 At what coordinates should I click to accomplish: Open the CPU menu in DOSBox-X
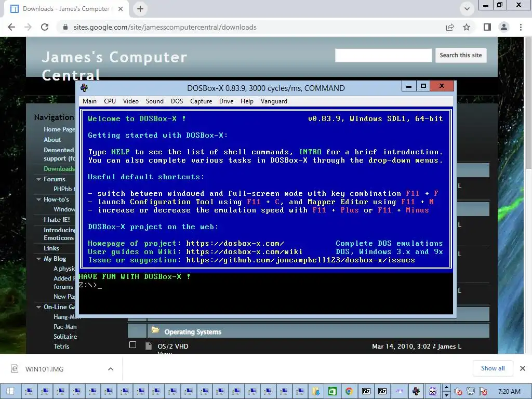point(110,101)
